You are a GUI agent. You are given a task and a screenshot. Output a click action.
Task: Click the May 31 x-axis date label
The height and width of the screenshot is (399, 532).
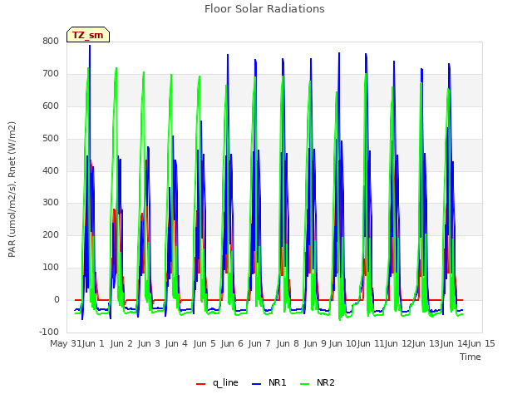pyautogui.click(x=66, y=343)
